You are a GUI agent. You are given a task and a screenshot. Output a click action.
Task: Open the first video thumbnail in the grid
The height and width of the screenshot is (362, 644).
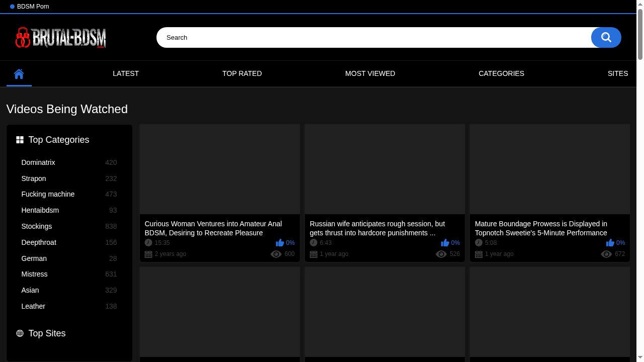pyautogui.click(x=220, y=169)
